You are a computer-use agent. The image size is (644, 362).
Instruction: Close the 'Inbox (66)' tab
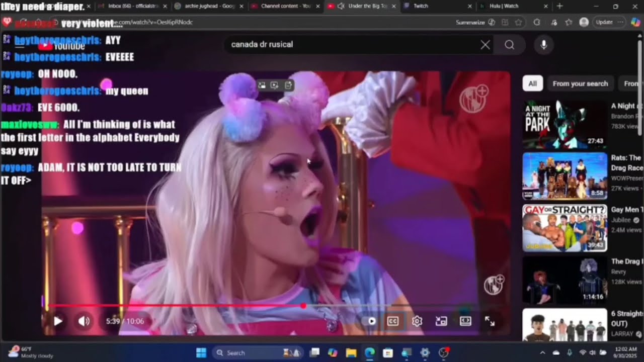(165, 6)
